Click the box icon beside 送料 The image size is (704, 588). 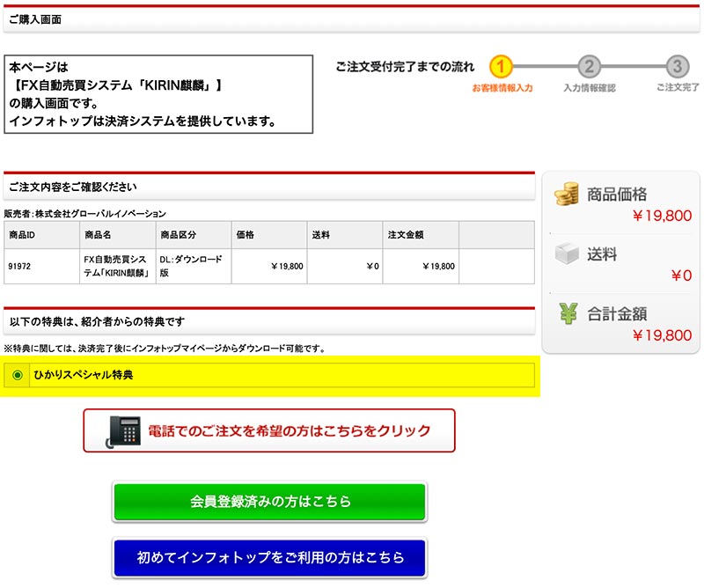[567, 254]
